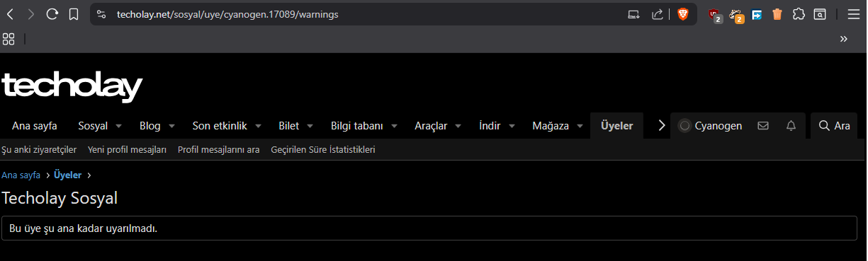Click the orange trash can extension

777,14
